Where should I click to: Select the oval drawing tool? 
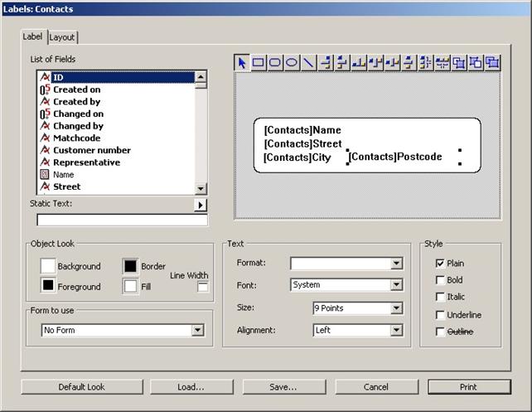tap(292, 62)
